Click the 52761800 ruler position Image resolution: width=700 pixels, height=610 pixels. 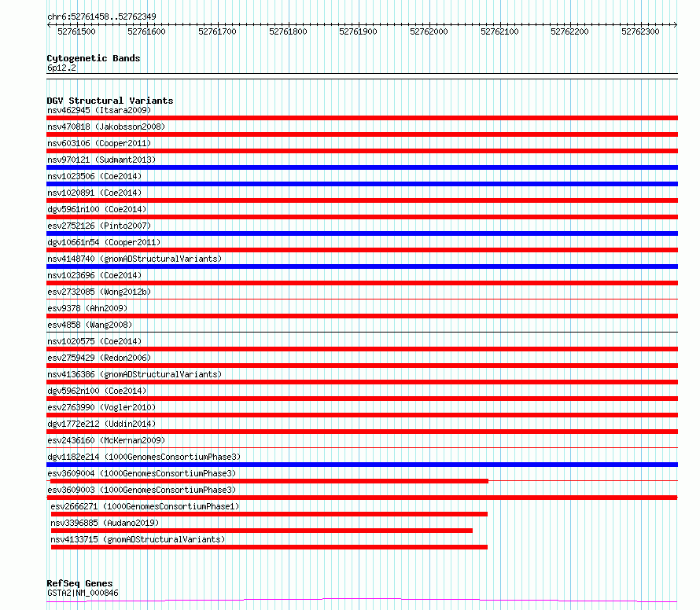click(x=288, y=31)
